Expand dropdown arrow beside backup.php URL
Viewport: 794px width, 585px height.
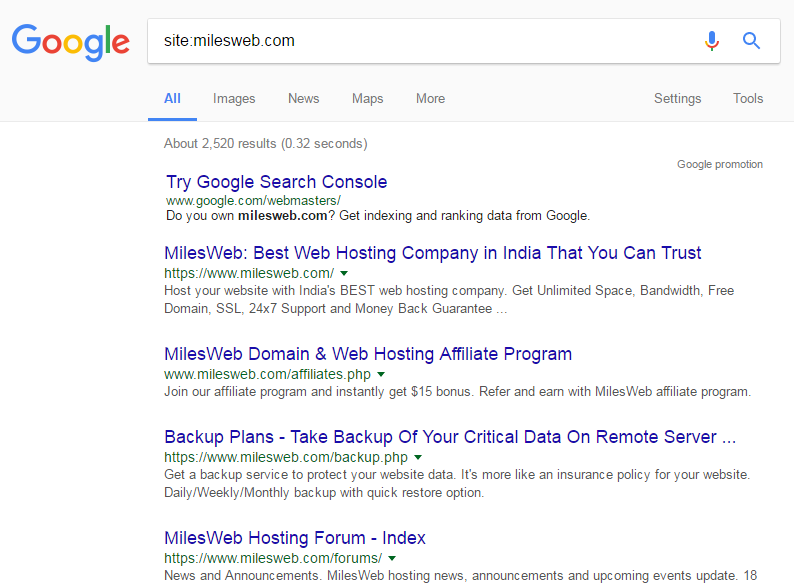click(418, 457)
